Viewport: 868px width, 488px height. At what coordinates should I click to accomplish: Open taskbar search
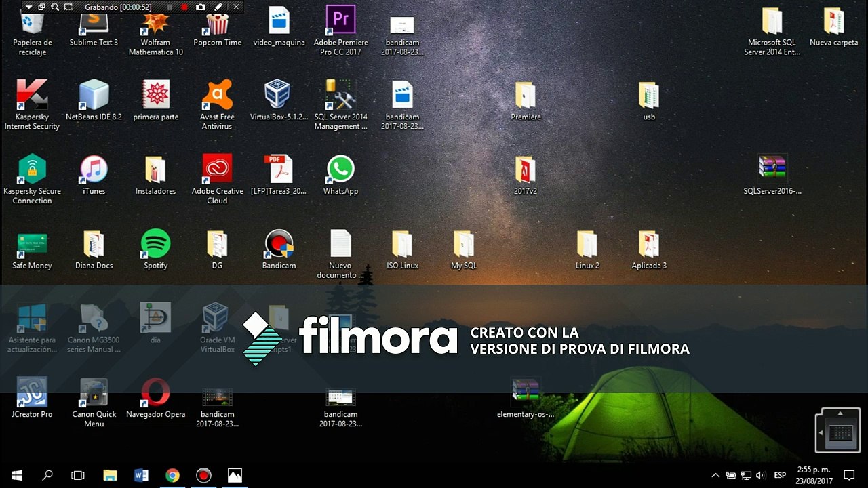[47, 475]
